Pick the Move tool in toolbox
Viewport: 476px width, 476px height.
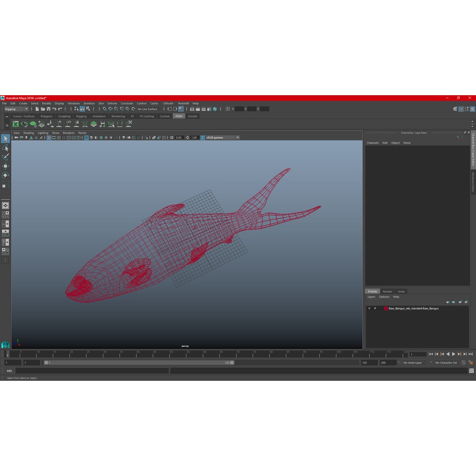5,166
